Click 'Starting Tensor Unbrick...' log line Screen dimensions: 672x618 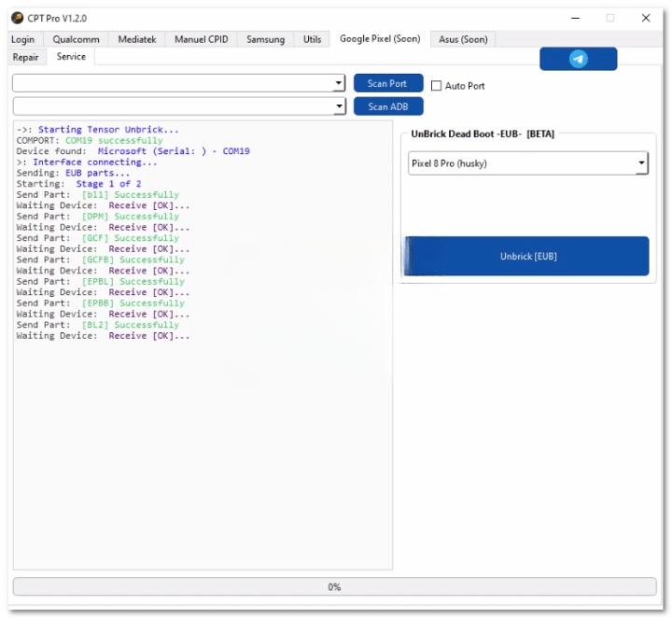pyautogui.click(x=97, y=130)
